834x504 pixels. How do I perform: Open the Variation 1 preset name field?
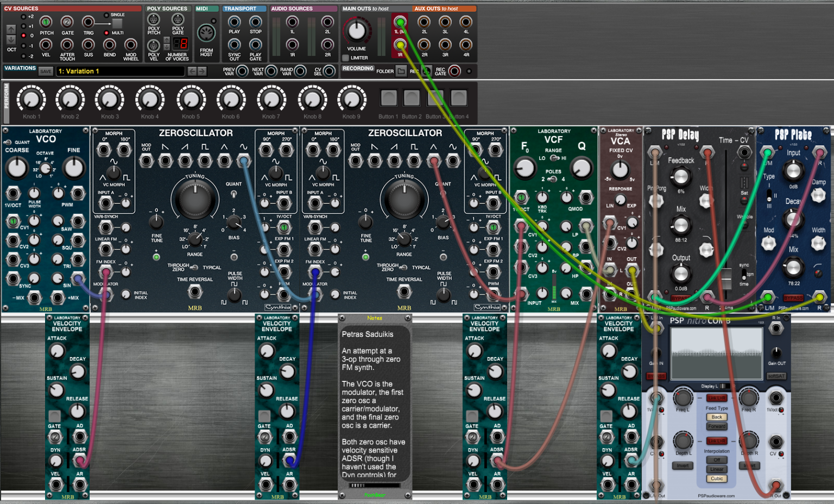pyautogui.click(x=119, y=71)
